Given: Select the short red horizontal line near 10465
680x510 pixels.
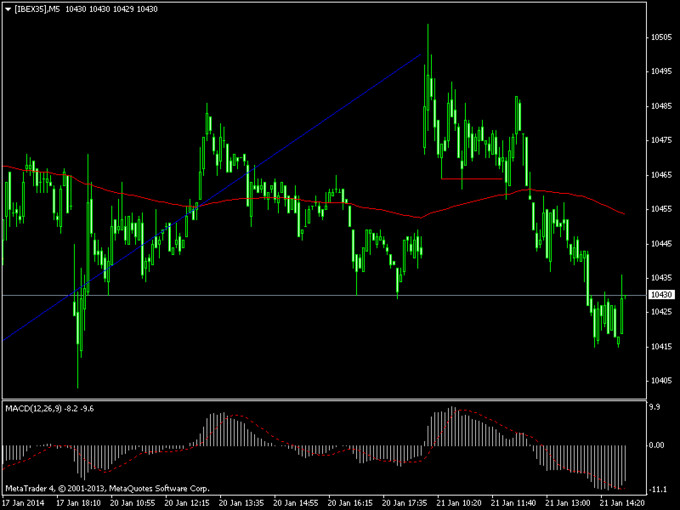Looking at the screenshot, I should coord(470,179).
